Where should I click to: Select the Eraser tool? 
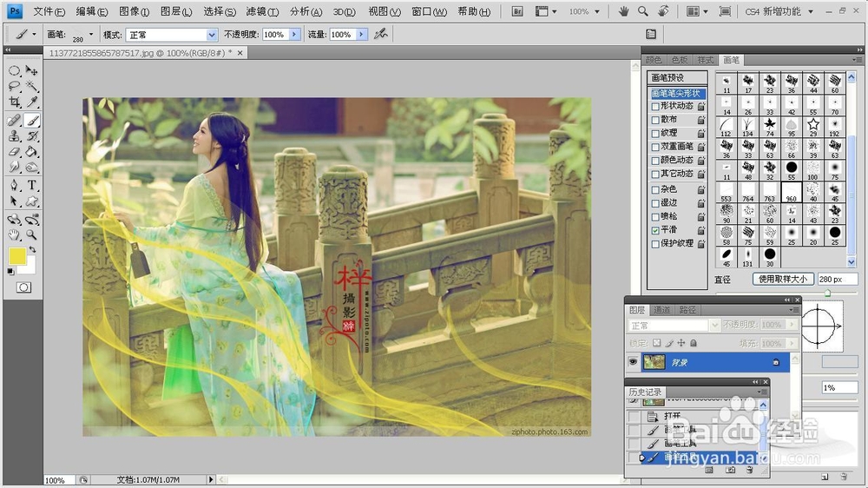coord(15,151)
